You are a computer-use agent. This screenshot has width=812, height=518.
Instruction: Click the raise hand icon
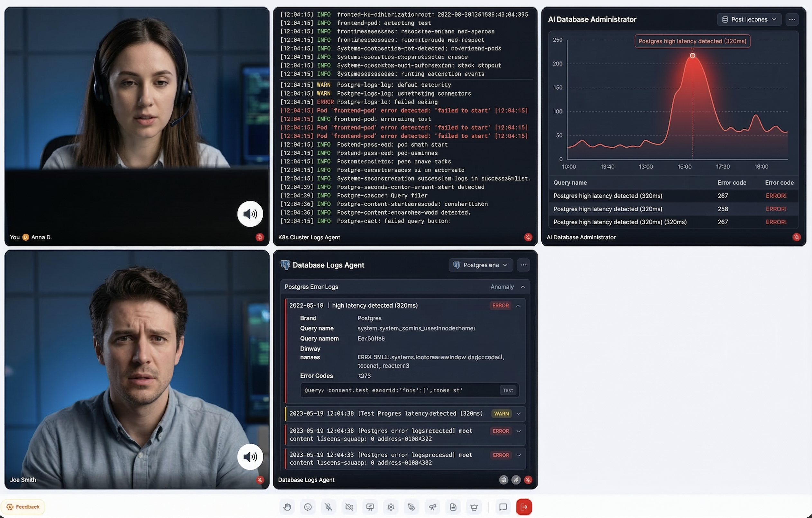point(287,507)
